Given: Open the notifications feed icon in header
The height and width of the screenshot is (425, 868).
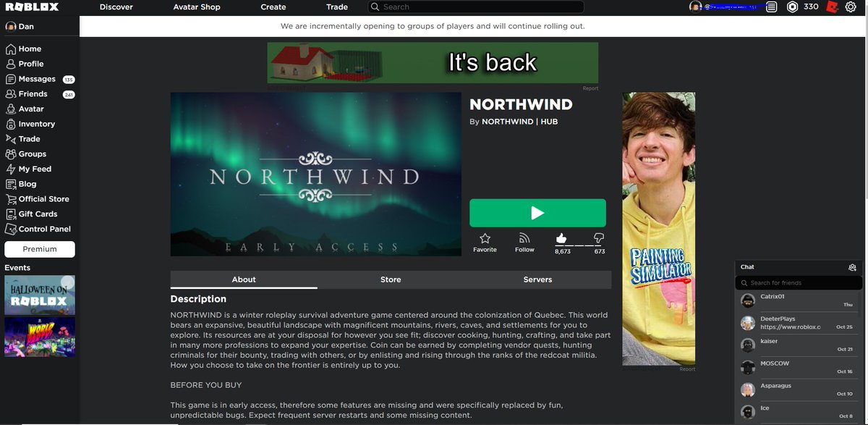Looking at the screenshot, I should [x=772, y=7].
